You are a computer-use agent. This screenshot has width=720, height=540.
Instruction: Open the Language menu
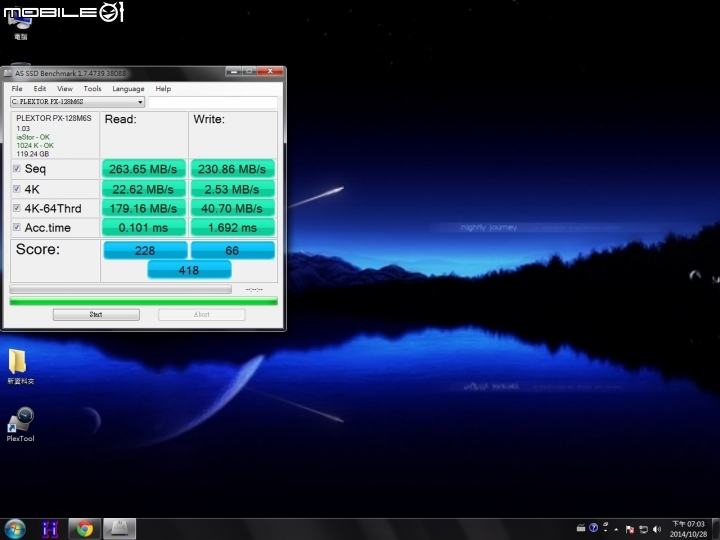[128, 89]
